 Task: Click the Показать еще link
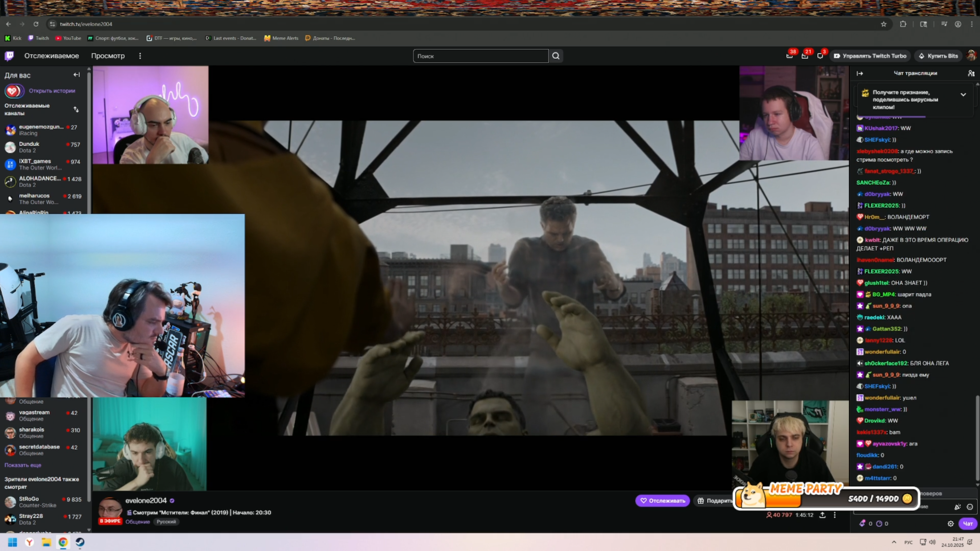coord(23,465)
